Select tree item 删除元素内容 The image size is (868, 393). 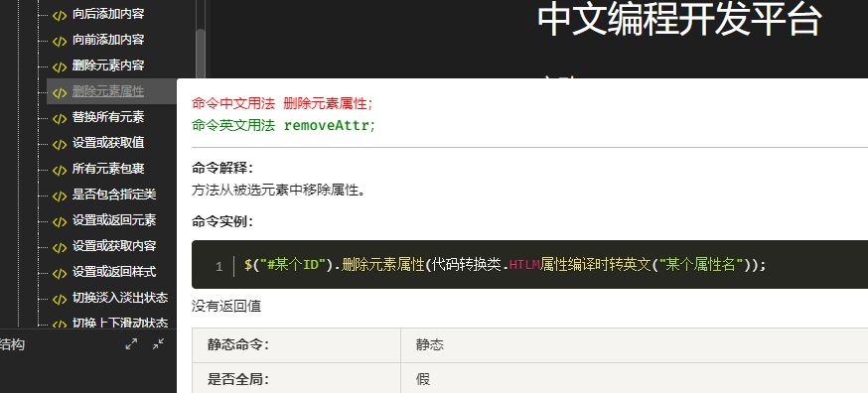coord(108,65)
